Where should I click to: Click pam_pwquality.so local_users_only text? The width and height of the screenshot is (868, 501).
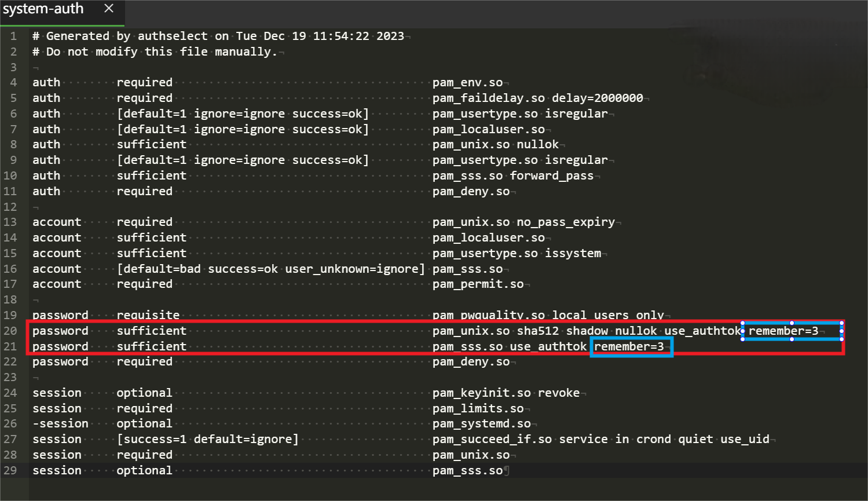point(548,315)
